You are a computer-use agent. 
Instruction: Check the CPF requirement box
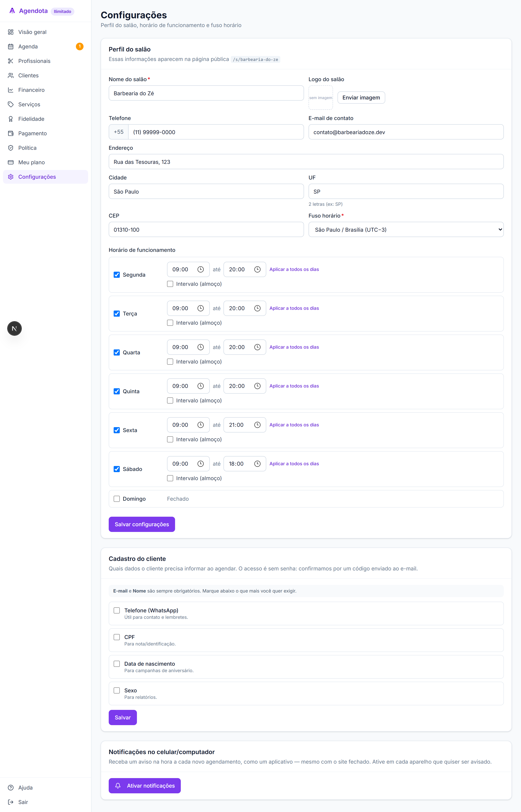[x=117, y=637]
